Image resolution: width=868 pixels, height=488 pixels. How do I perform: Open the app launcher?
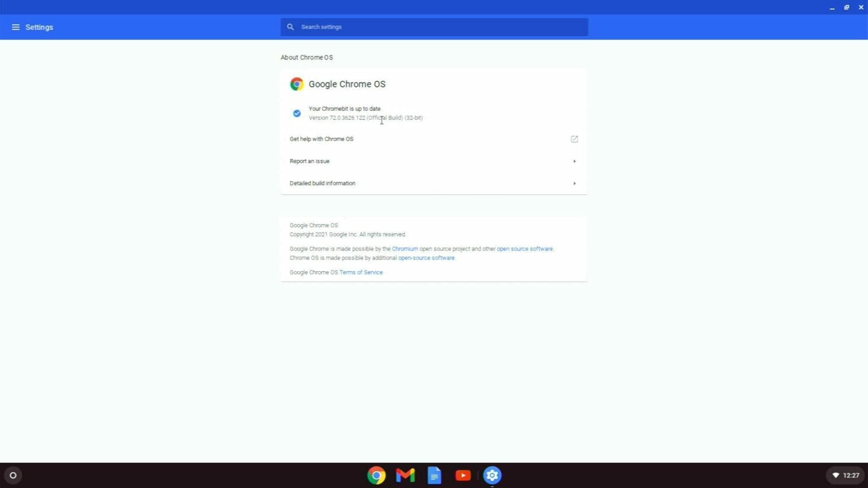coord(12,475)
